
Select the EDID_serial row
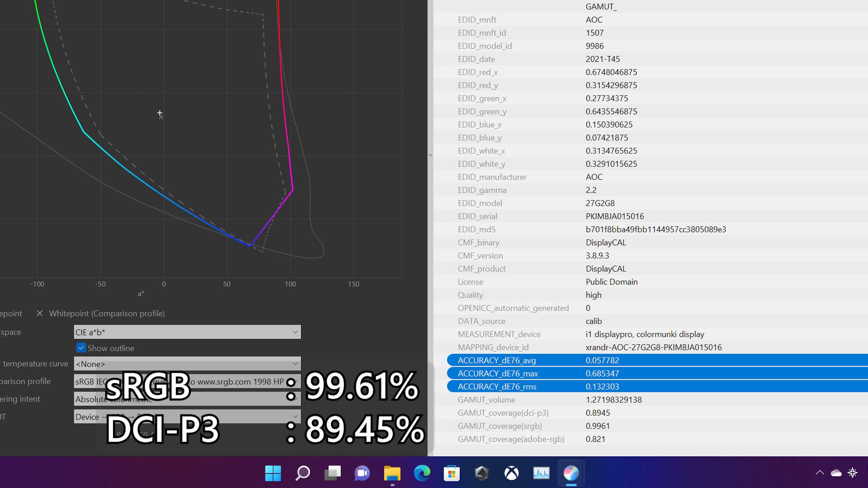coord(651,216)
